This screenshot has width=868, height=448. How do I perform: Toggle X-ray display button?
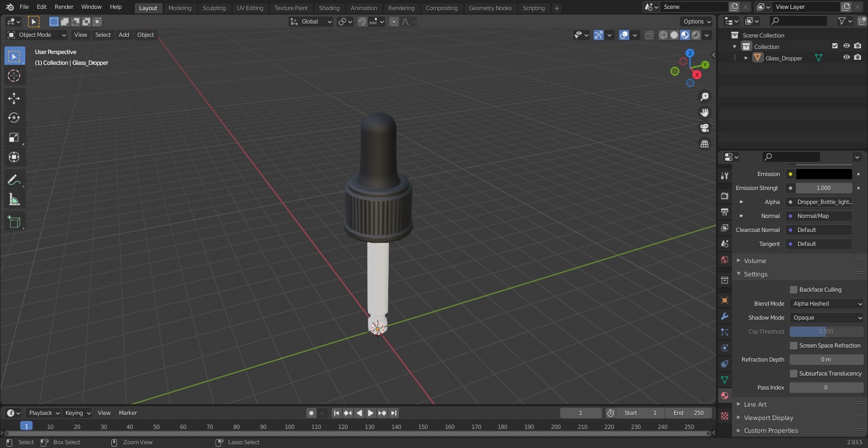[x=649, y=35]
